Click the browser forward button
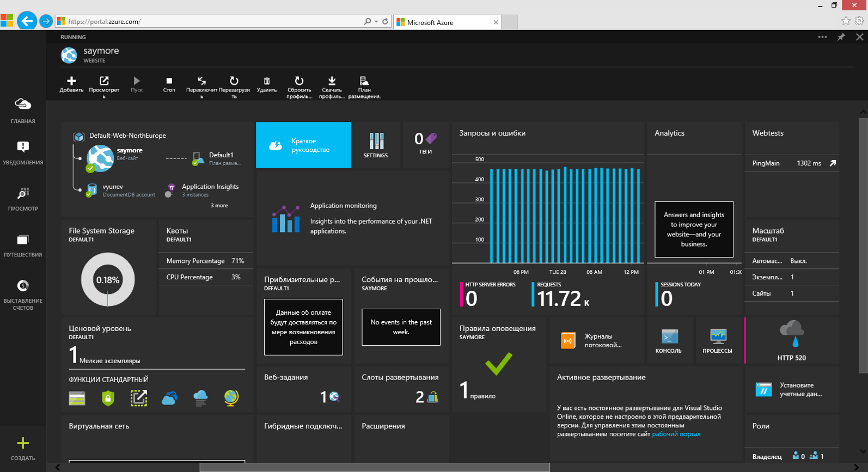The width and height of the screenshot is (868, 472). pos(46,21)
